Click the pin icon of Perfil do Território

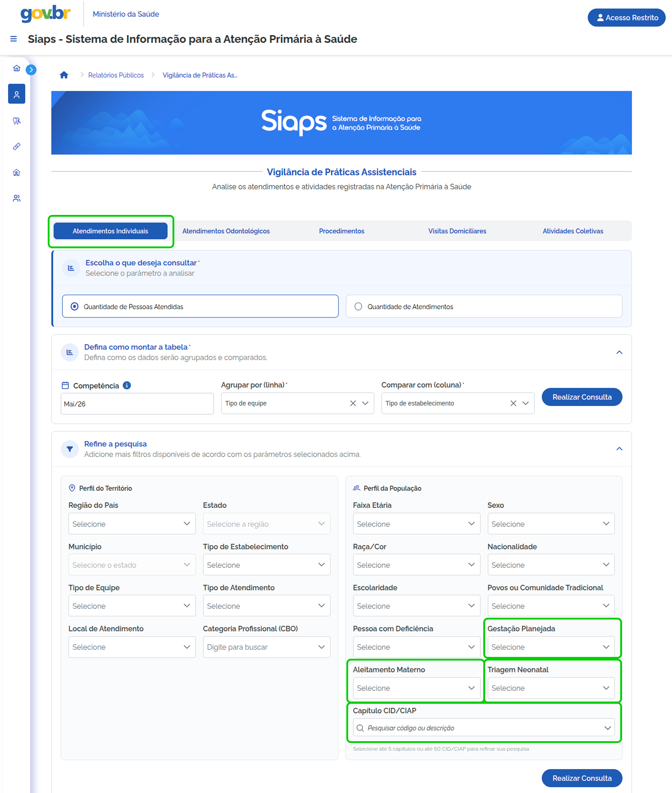point(72,488)
